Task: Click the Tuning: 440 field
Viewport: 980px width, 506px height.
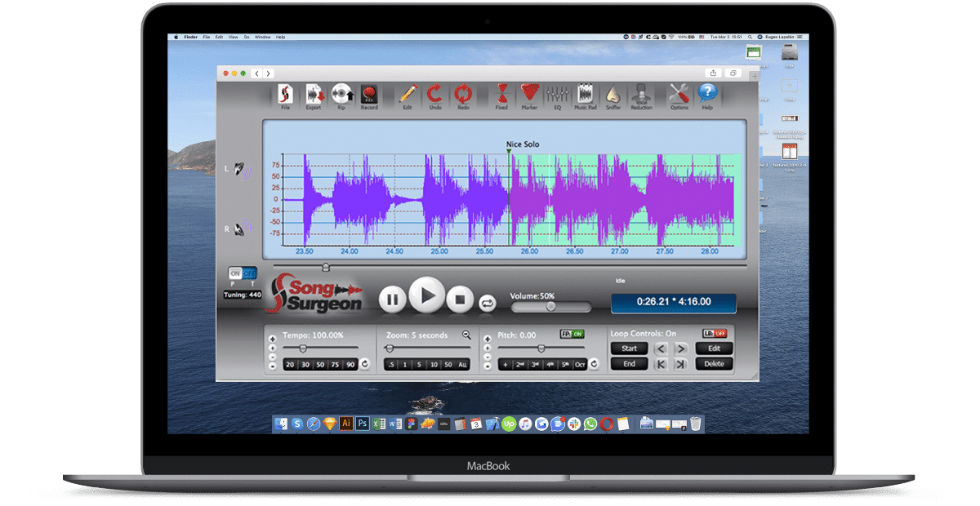Action: pos(243,295)
